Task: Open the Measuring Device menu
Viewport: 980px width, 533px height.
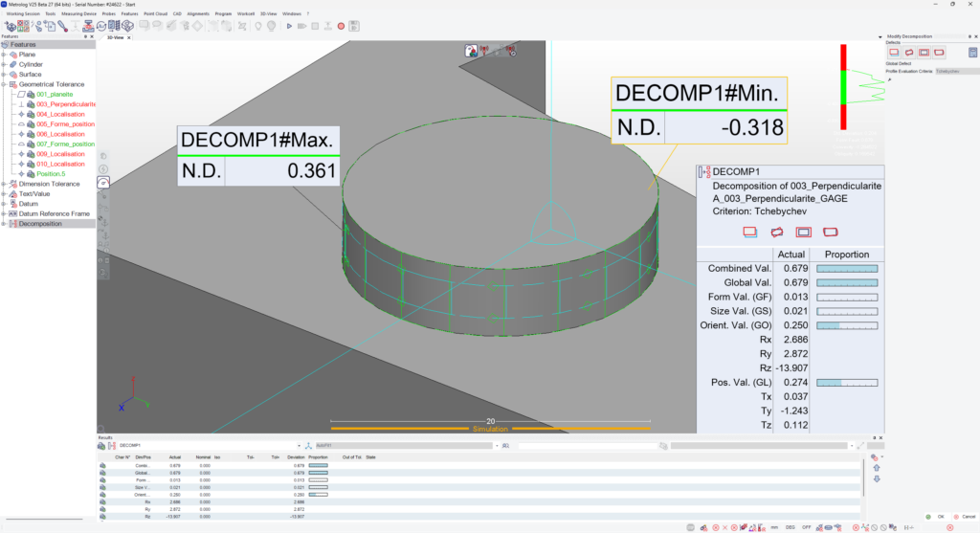Action: point(78,13)
